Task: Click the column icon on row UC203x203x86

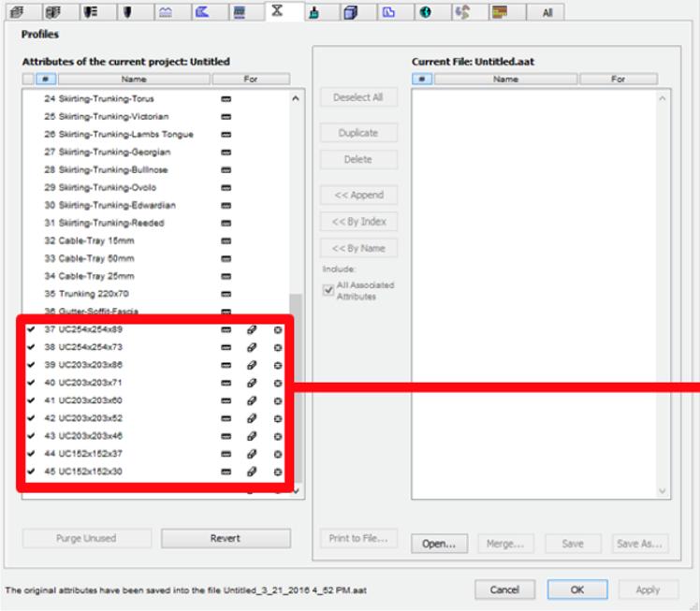Action: click(x=278, y=365)
